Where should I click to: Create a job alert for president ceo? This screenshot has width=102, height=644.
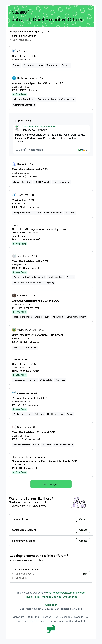pyautogui.click(x=83, y=519)
